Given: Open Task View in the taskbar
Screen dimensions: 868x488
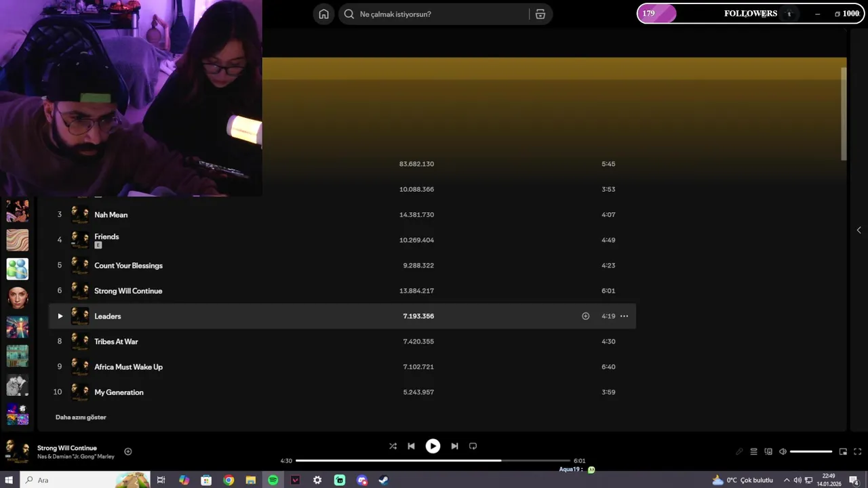Looking at the screenshot, I should click(161, 480).
